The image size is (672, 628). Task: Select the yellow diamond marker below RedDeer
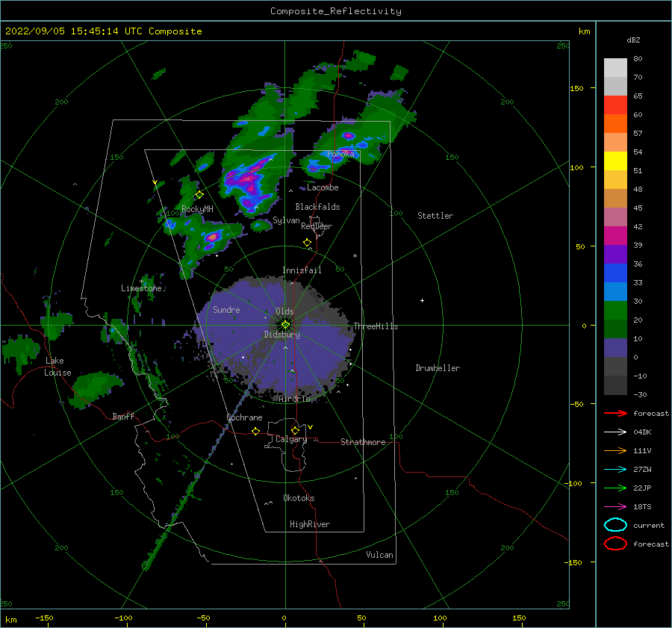click(307, 243)
